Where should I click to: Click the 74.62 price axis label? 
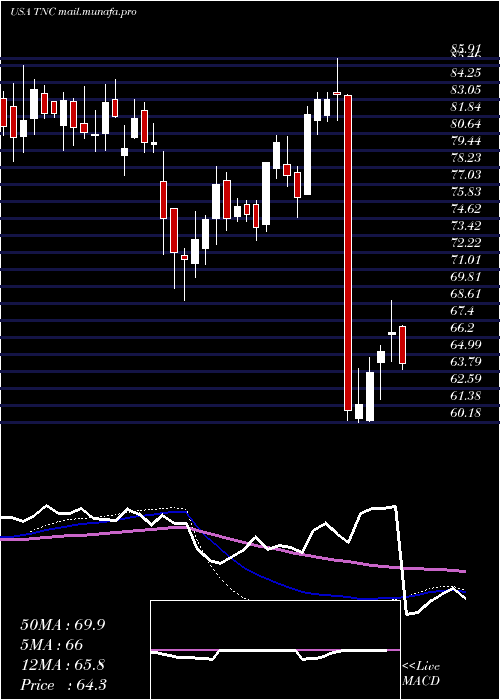click(466, 208)
